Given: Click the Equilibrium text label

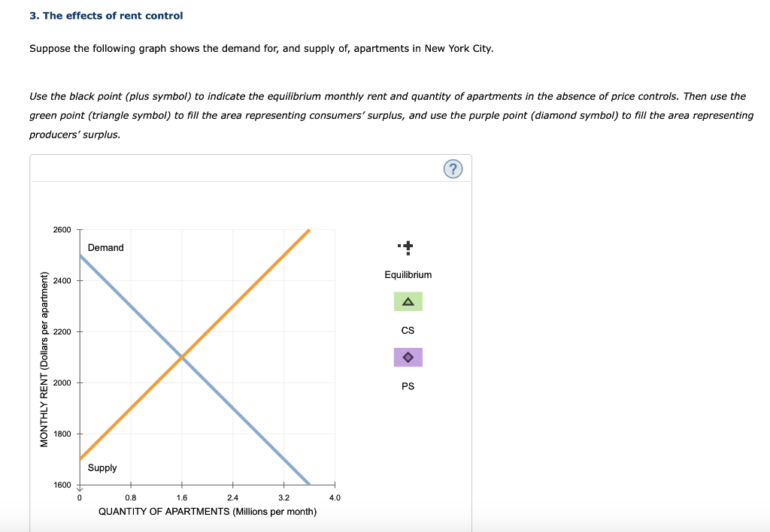Looking at the screenshot, I should pyautogui.click(x=408, y=274).
